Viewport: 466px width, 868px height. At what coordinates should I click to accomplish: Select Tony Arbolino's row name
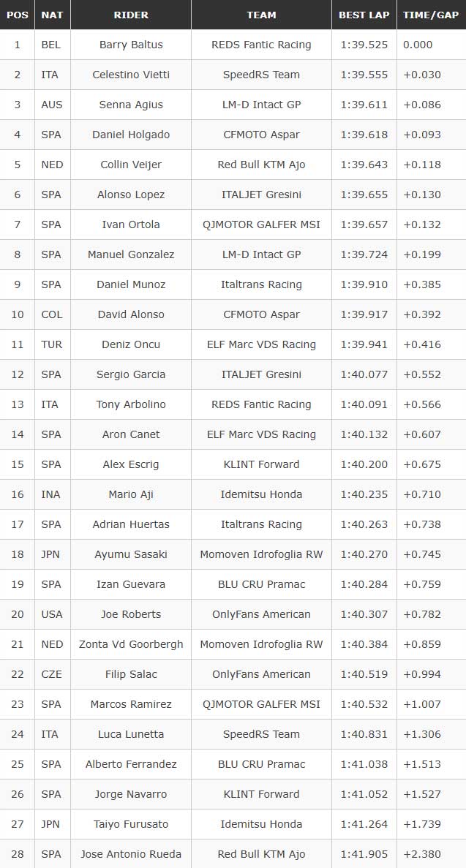(x=131, y=404)
